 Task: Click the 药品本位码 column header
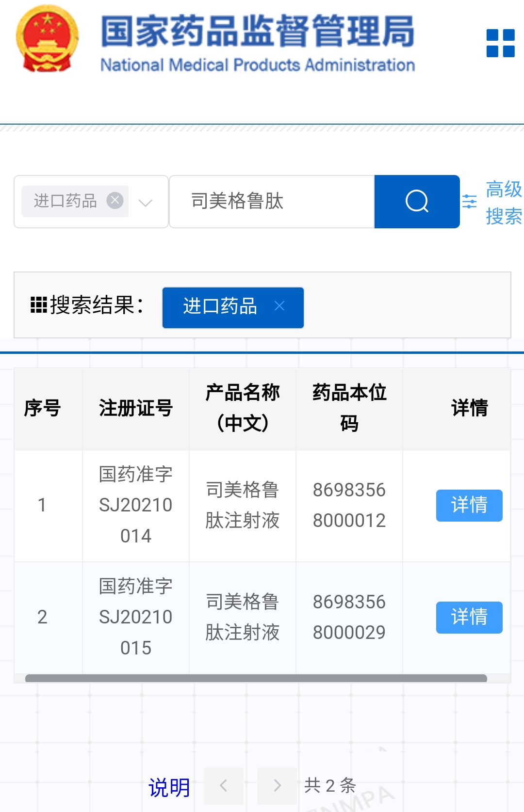(349, 408)
